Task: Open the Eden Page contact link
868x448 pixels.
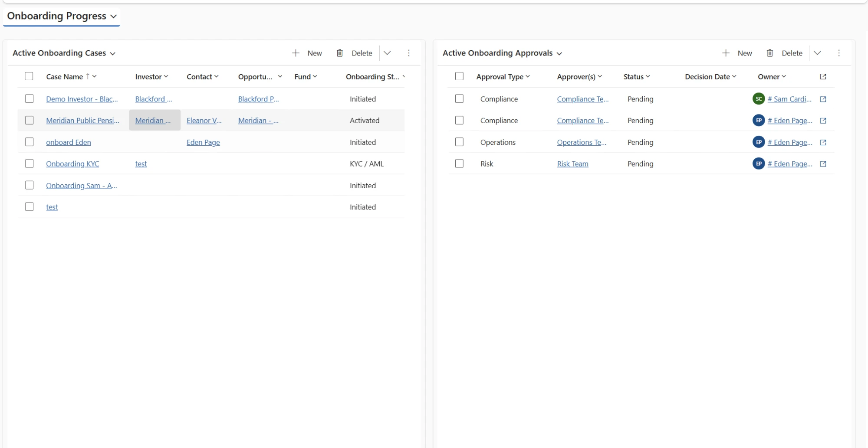Action: (x=203, y=142)
